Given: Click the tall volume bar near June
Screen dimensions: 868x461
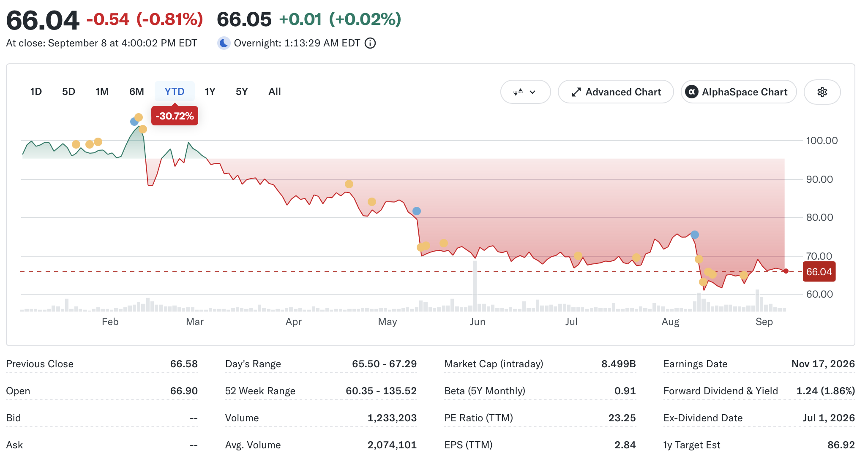Looking at the screenshot, I should (x=475, y=286).
